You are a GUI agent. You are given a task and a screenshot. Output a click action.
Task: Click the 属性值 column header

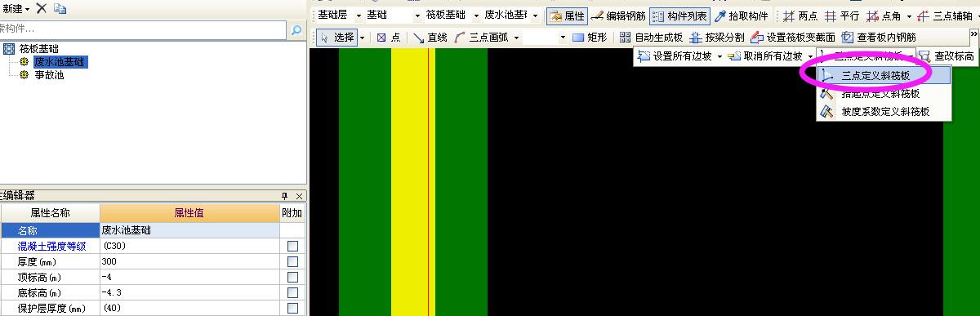(x=189, y=213)
